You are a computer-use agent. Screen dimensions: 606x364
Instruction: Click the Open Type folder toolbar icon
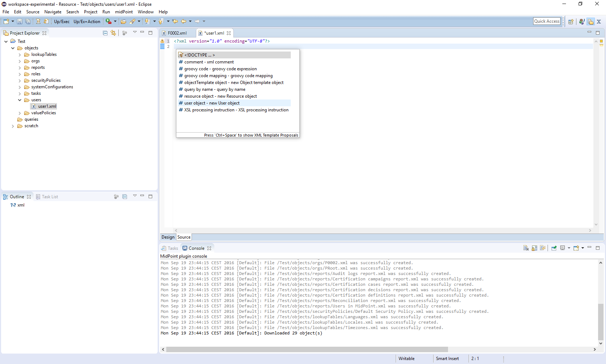click(123, 22)
